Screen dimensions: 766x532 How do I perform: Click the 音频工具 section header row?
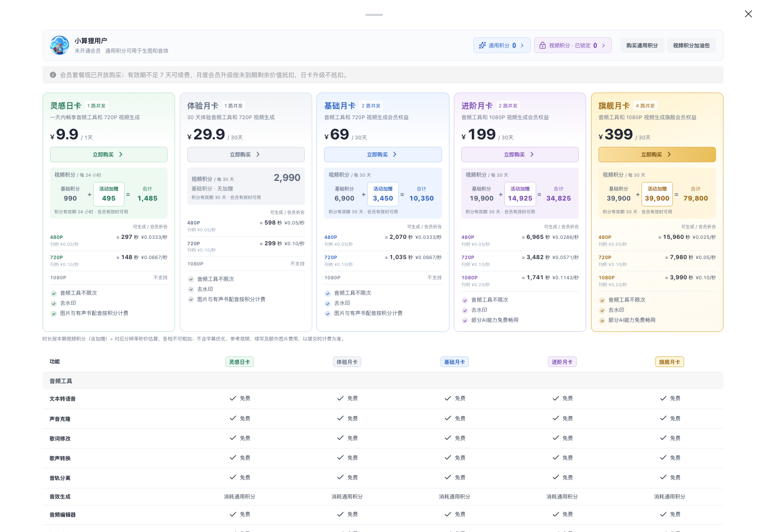pyautogui.click(x=383, y=381)
